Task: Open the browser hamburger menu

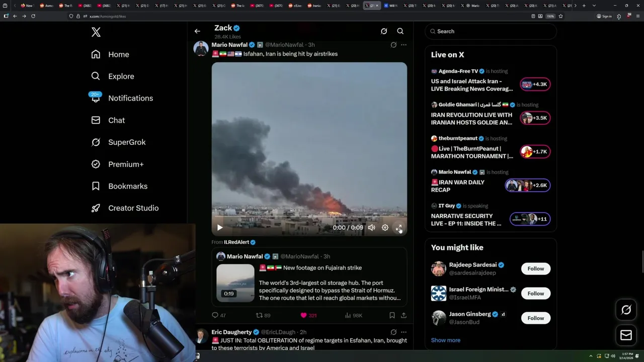Action: (637, 16)
